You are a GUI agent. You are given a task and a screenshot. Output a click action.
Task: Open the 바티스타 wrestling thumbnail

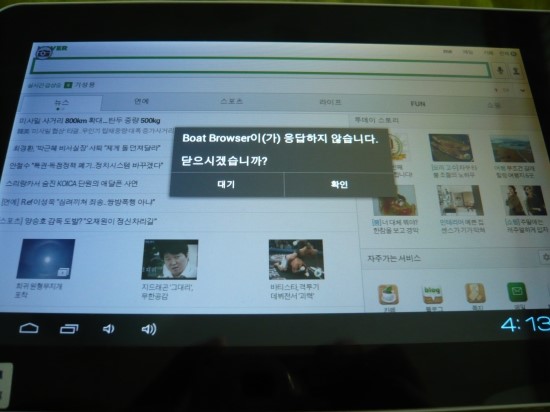pyautogui.click(x=297, y=259)
